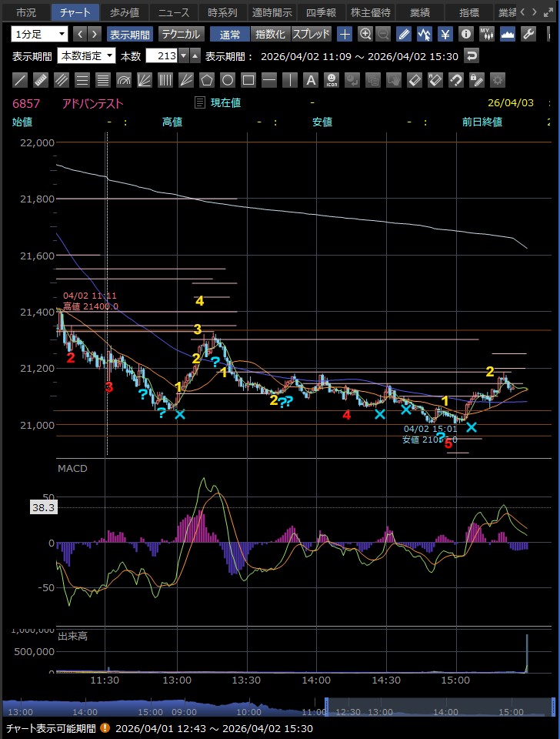
Task: Enable スプレッド display mode
Action: coord(311,34)
